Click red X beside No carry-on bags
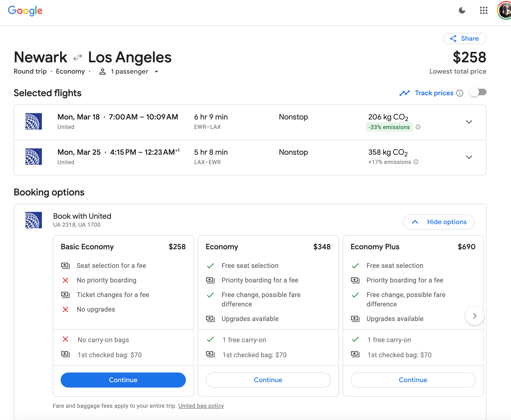Screen dimensions: 511x420 pyautogui.click(x=65, y=339)
